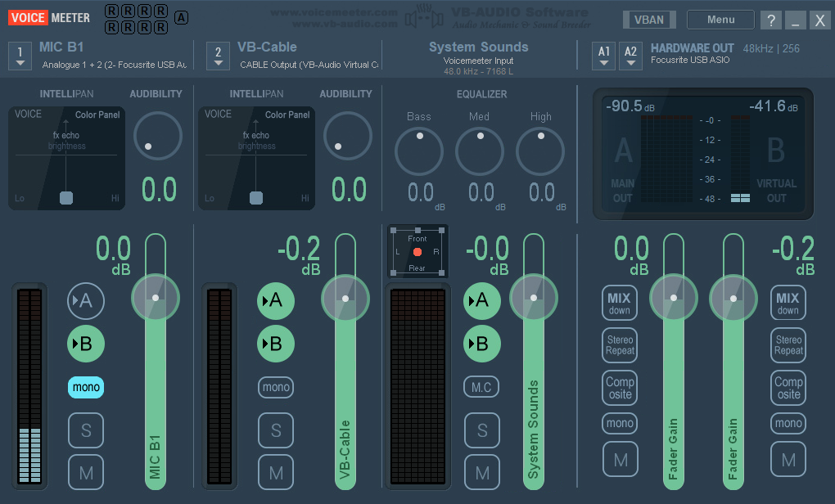Screen dimensions: 835x504
Task: Enable Stereo Repeat on virtual out B
Action: coord(788,345)
